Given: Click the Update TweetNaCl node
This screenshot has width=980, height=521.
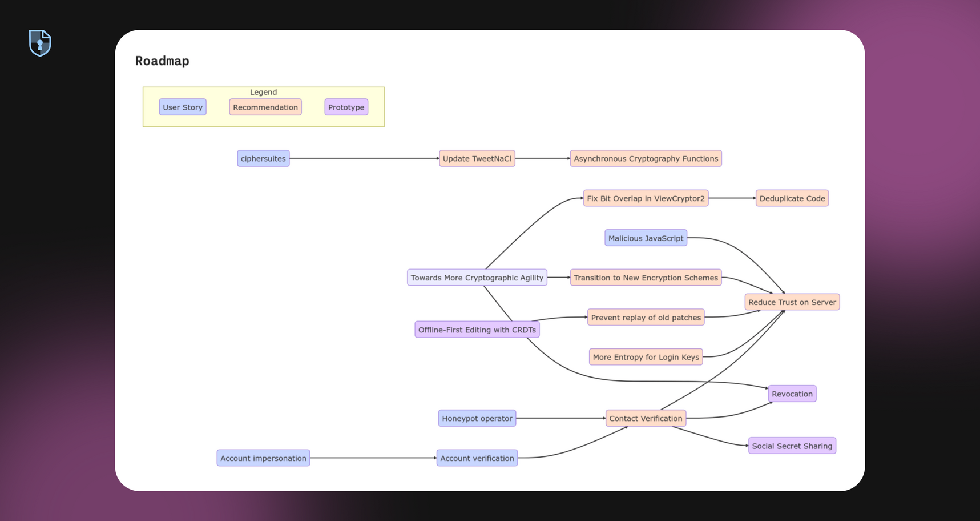Looking at the screenshot, I should tap(477, 158).
